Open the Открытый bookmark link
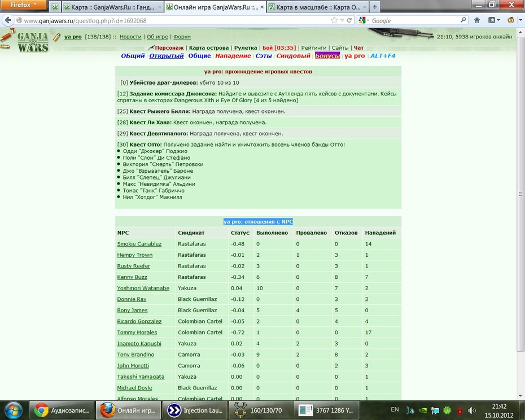525x420 pixels. pyautogui.click(x=167, y=55)
